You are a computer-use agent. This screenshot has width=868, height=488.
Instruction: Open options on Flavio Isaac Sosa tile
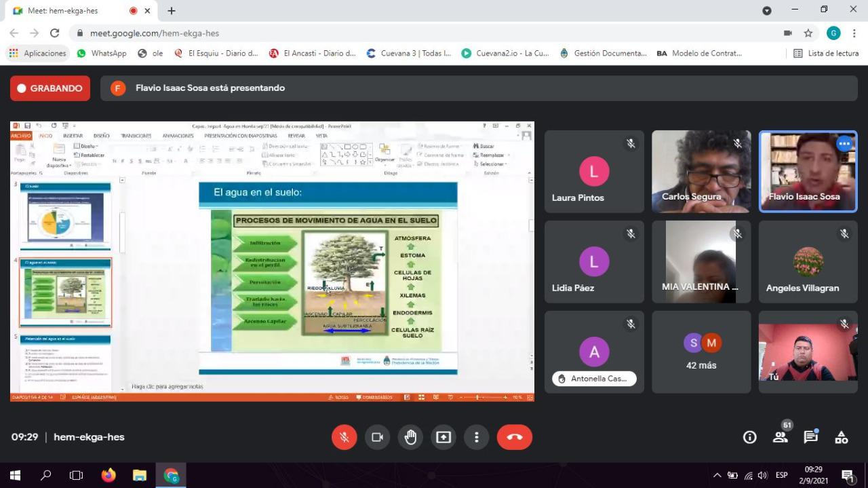point(844,144)
